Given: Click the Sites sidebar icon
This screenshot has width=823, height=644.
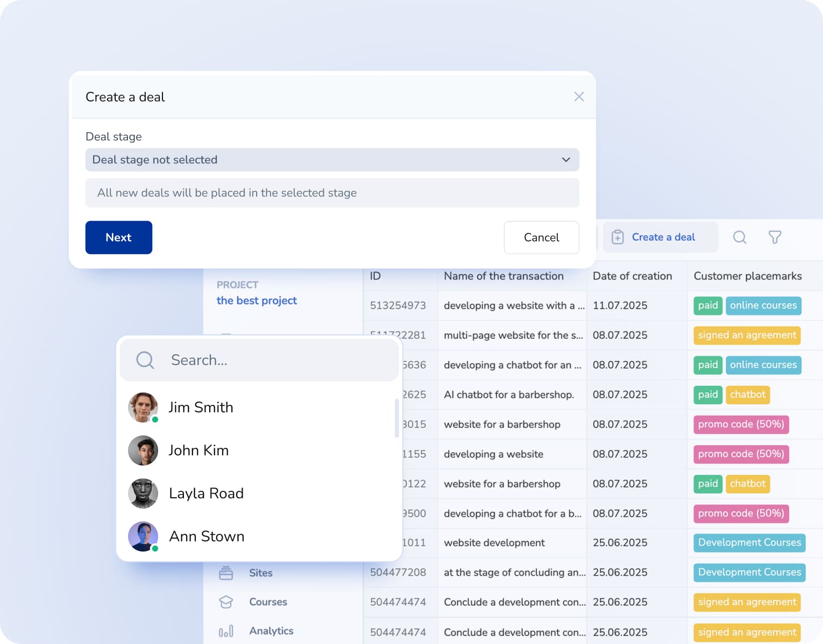Looking at the screenshot, I should pos(226,573).
